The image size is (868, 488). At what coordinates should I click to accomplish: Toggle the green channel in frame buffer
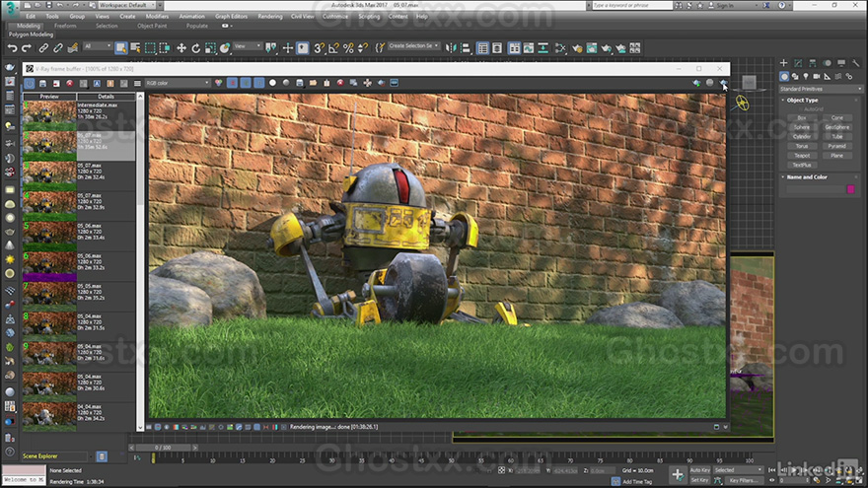[246, 83]
